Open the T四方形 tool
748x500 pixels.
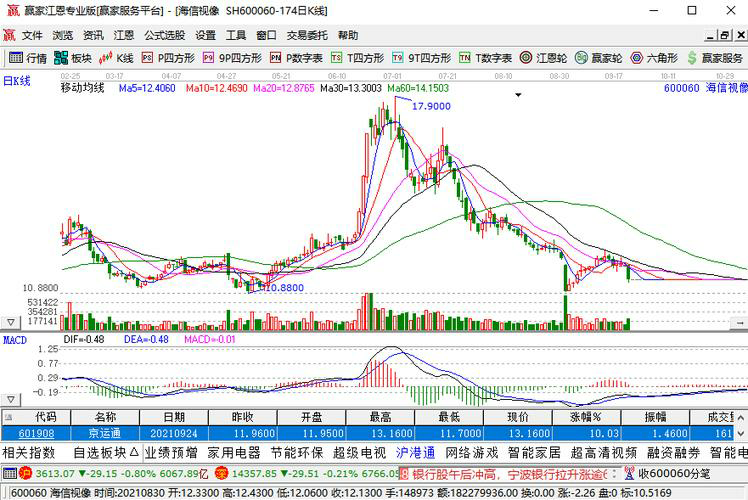(357, 58)
